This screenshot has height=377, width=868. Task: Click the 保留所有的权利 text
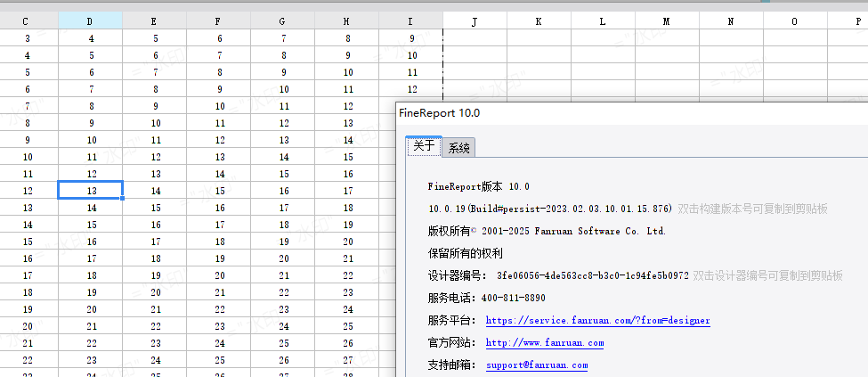click(x=465, y=253)
